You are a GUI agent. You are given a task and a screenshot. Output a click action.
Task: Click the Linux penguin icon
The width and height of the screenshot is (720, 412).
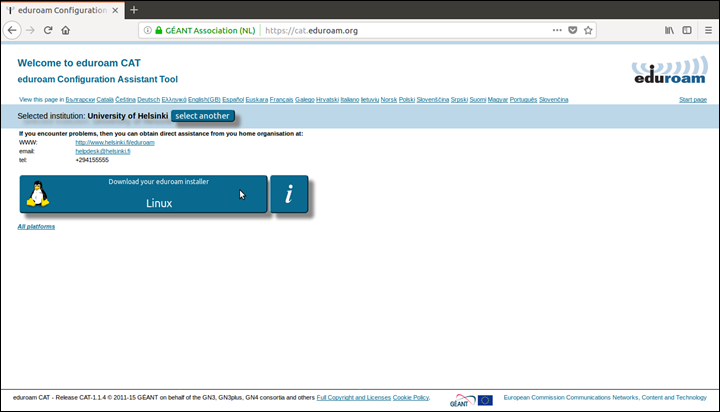38,194
